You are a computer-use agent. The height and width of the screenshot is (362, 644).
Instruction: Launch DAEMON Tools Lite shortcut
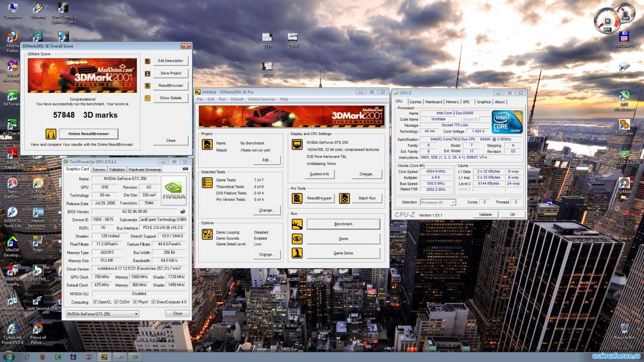coord(13,217)
